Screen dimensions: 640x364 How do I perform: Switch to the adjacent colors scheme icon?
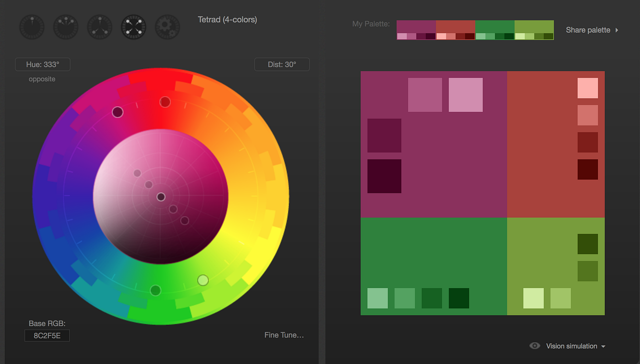coord(65,26)
